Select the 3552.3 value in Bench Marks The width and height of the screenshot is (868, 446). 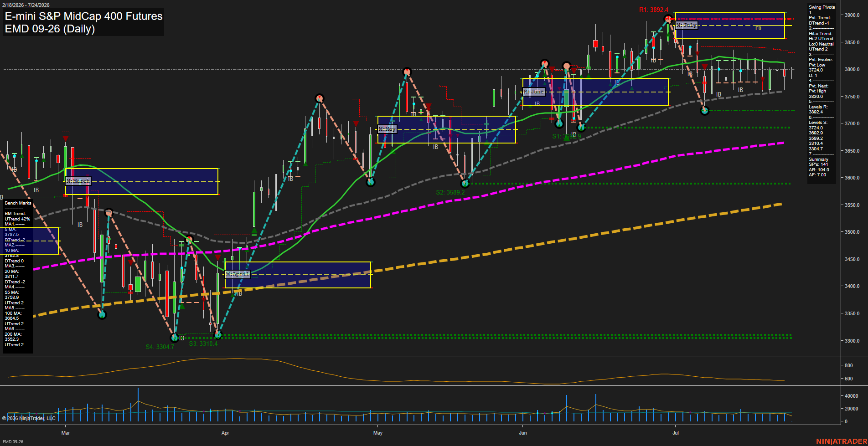12,339
